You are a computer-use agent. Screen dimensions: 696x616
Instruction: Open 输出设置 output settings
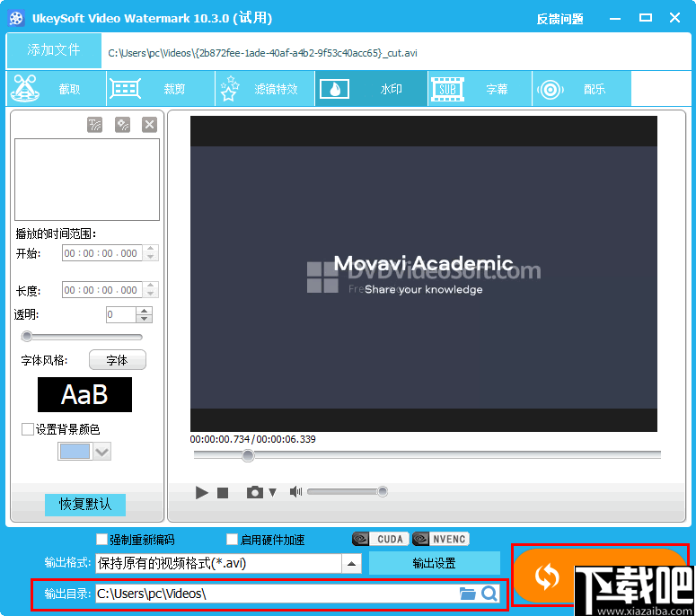pos(434,563)
